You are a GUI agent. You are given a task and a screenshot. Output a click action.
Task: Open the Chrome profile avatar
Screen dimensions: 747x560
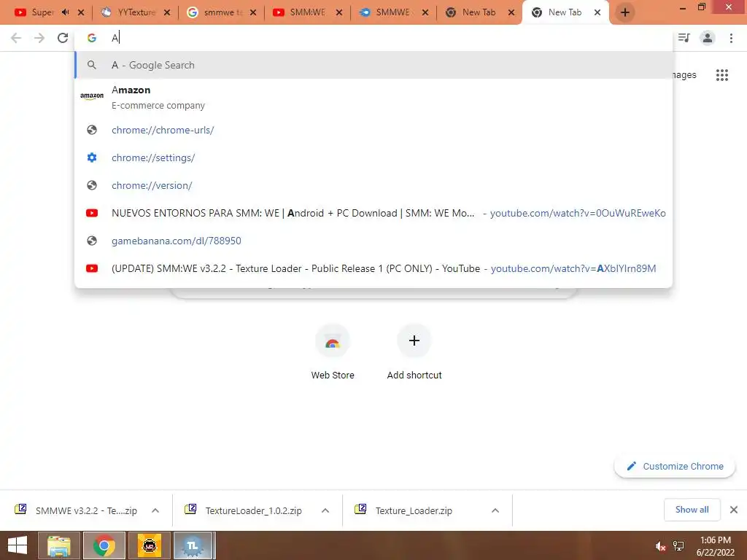[x=708, y=38]
